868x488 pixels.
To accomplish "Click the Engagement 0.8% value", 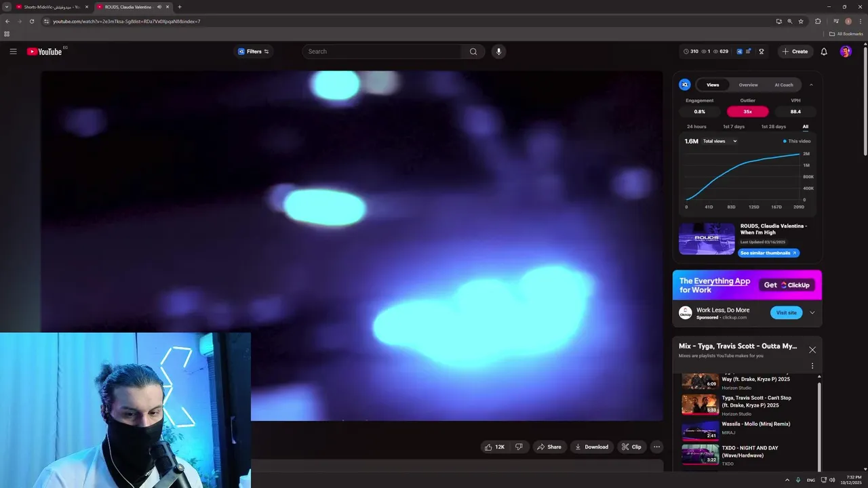I will (700, 112).
